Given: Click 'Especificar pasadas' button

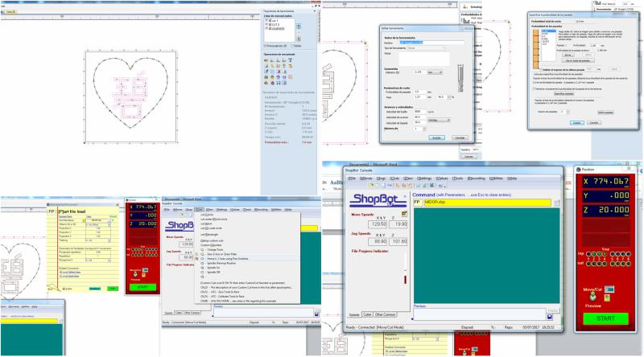Looking at the screenshot, I should (564, 93).
